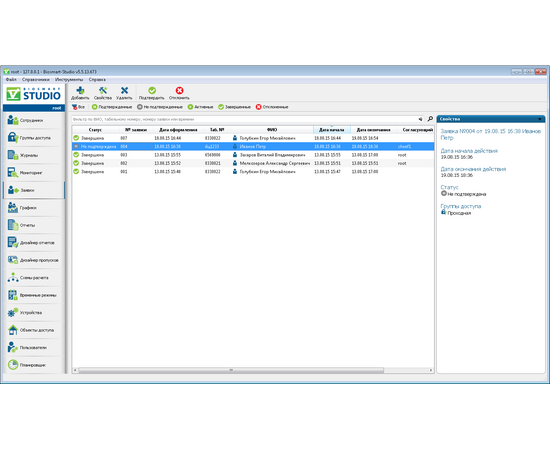Reject the request with Отклонить
Image resolution: width=550 pixels, height=450 pixels.
(x=179, y=93)
